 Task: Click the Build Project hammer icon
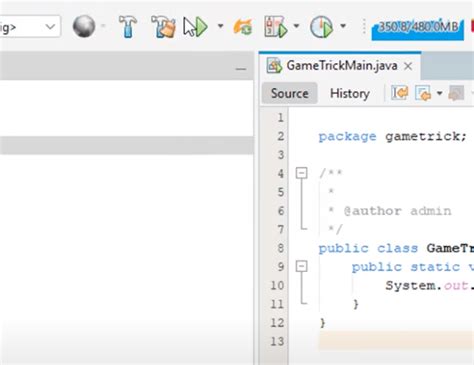coord(128,27)
